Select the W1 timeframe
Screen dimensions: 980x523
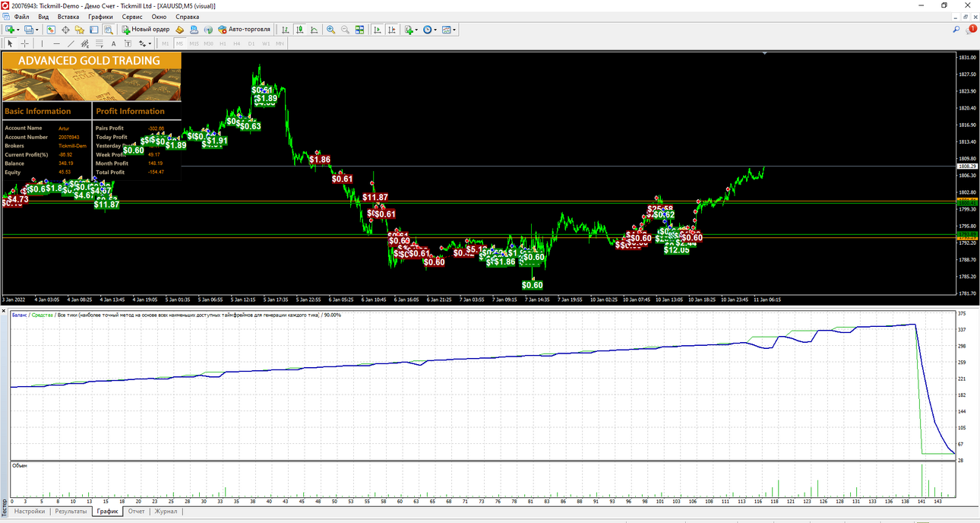266,43
